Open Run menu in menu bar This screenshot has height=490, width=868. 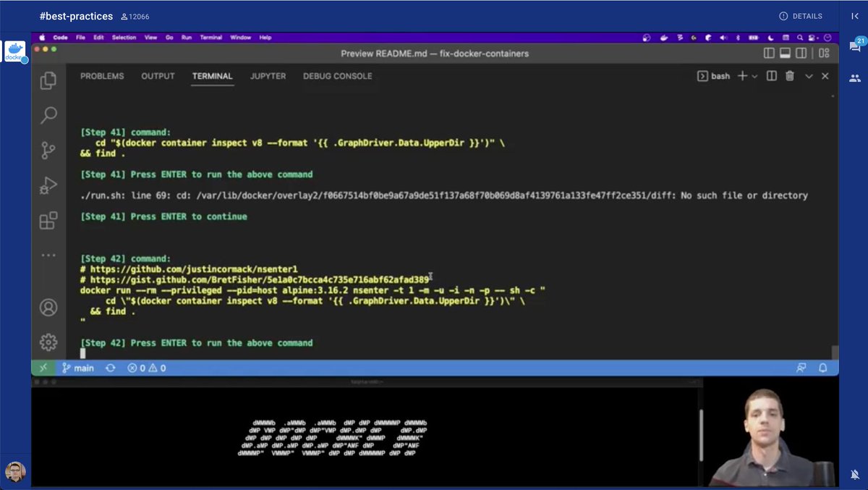click(187, 38)
